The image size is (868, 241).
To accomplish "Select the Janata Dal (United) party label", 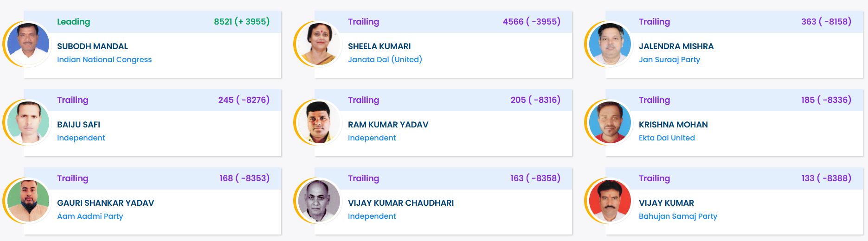I will pos(385,59).
